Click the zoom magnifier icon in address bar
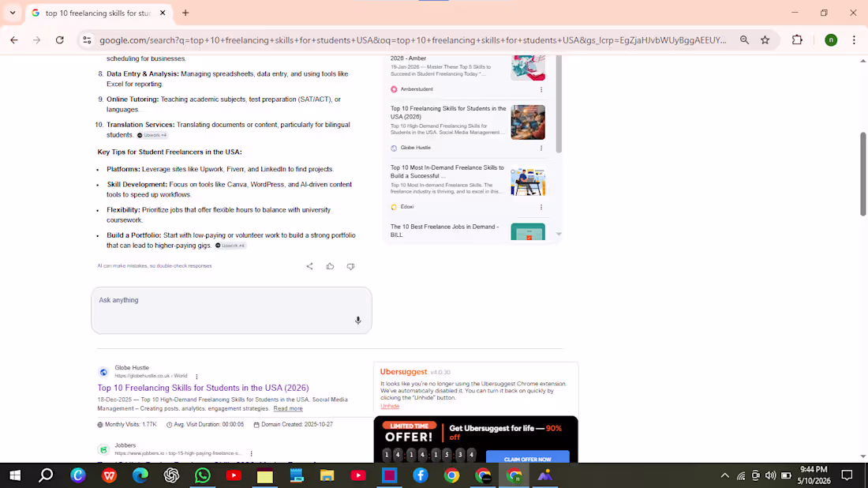 tap(745, 40)
